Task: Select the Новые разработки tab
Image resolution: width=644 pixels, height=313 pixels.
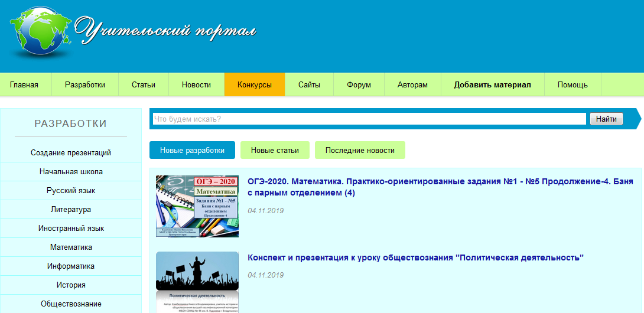Action: click(192, 150)
